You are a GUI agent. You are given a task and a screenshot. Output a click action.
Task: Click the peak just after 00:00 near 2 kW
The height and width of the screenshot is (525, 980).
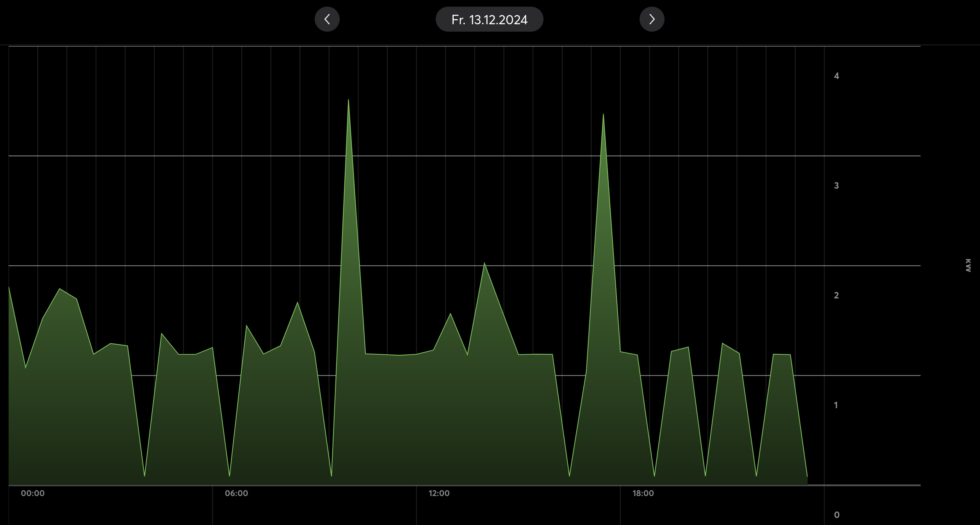(x=59, y=289)
